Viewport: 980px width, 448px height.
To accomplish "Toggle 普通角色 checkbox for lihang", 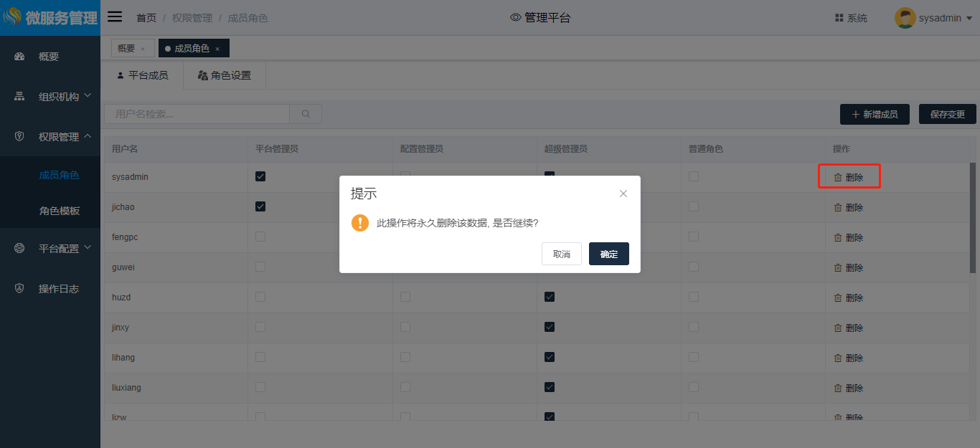I will pos(694,357).
